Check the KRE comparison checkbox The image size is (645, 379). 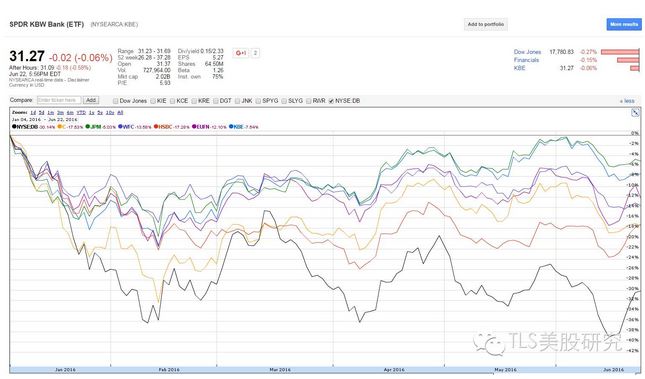(x=194, y=101)
